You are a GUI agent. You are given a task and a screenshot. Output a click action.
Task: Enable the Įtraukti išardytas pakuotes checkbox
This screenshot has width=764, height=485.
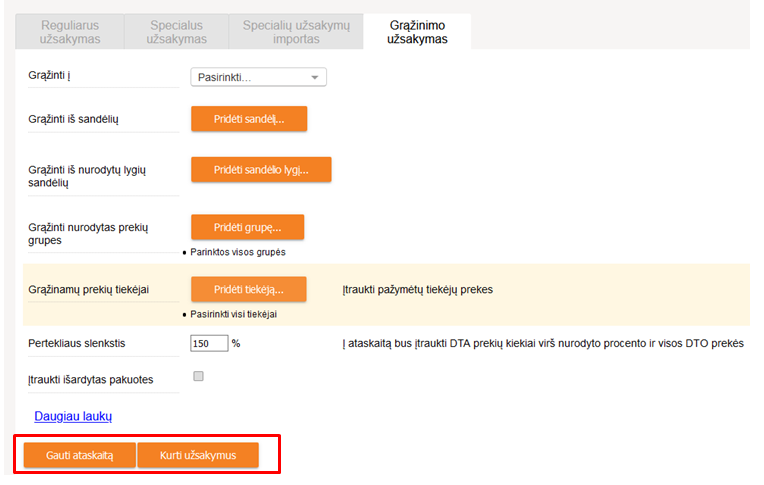click(x=198, y=376)
